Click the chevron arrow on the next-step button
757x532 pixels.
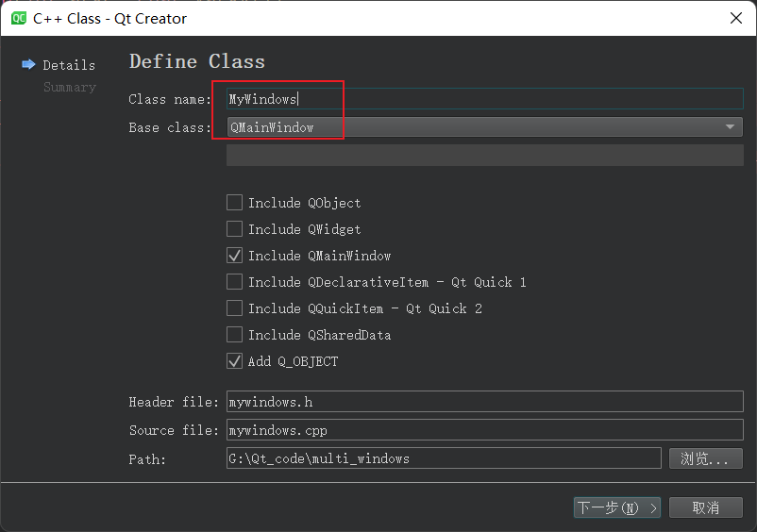(x=653, y=507)
